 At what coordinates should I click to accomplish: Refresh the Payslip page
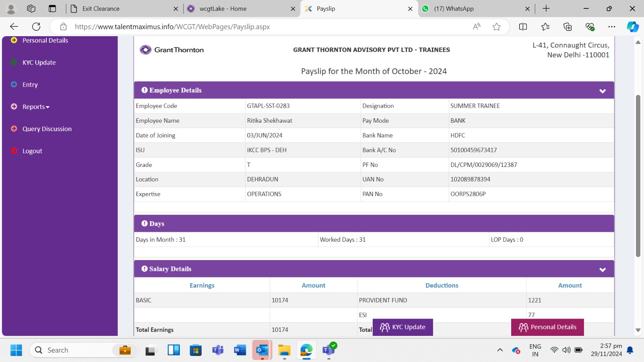click(36, 27)
